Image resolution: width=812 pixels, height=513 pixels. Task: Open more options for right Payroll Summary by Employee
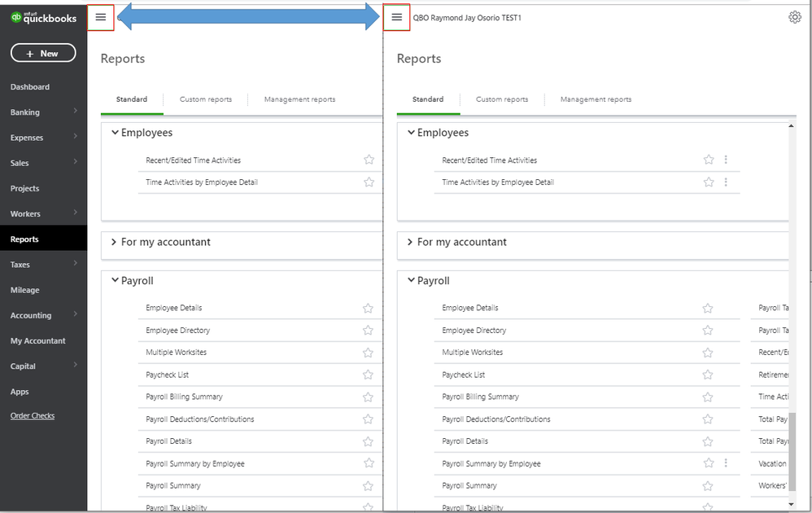point(726,463)
